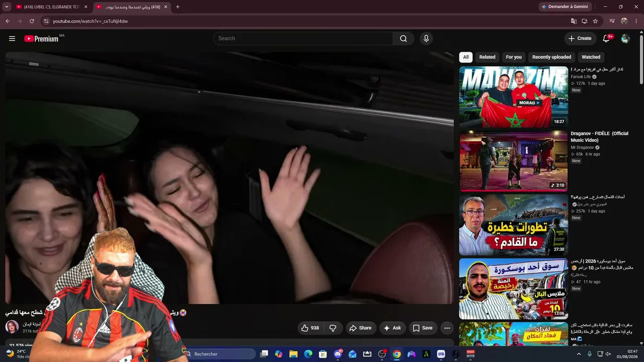Open the Create menu
The height and width of the screenshot is (362, 644).
580,39
